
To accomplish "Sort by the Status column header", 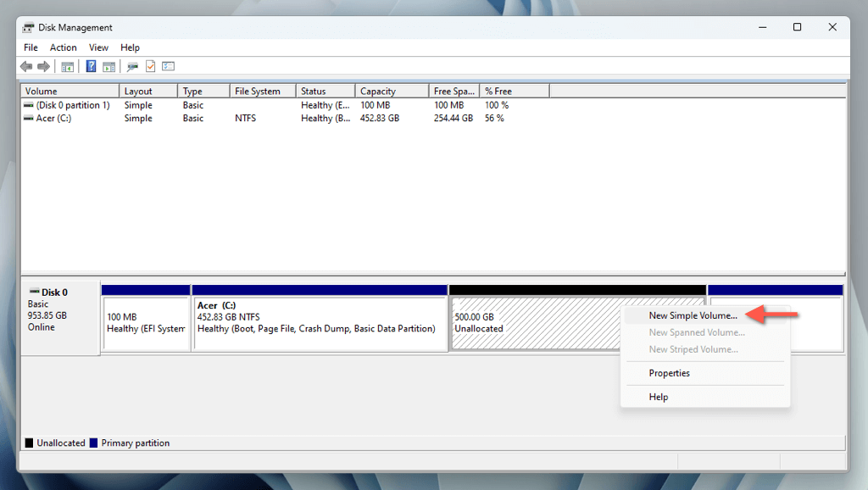I will [325, 91].
